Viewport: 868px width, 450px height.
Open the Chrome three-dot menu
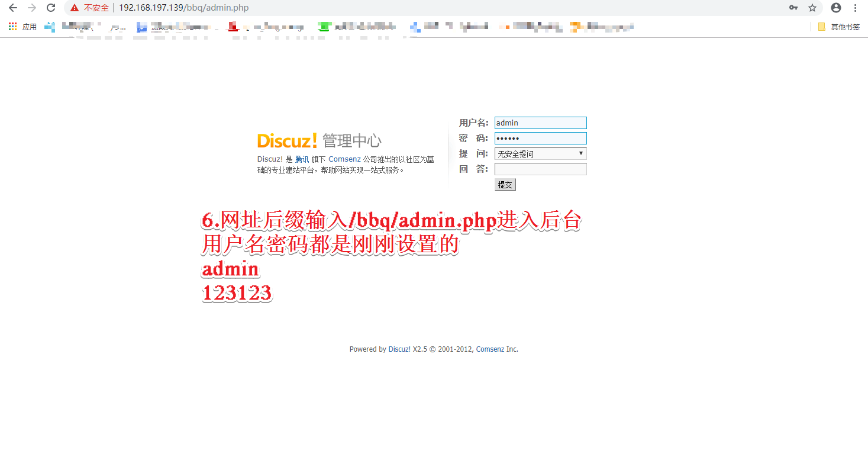tap(855, 8)
